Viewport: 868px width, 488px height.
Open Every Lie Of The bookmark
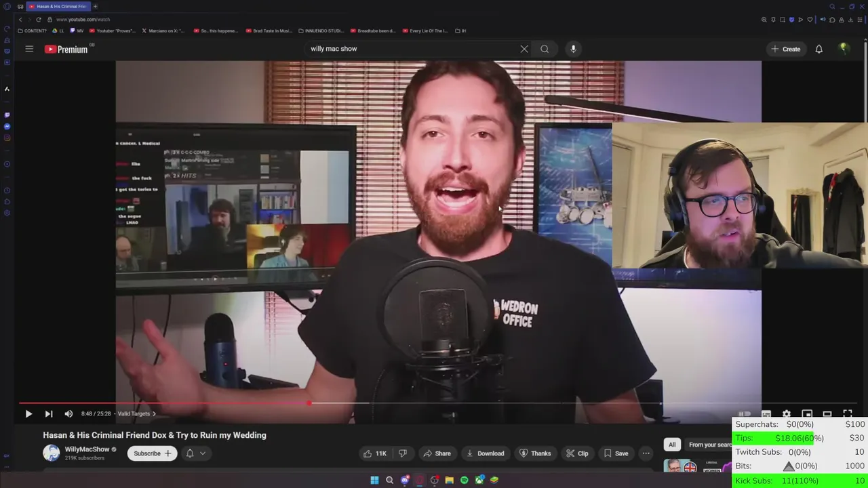point(426,30)
